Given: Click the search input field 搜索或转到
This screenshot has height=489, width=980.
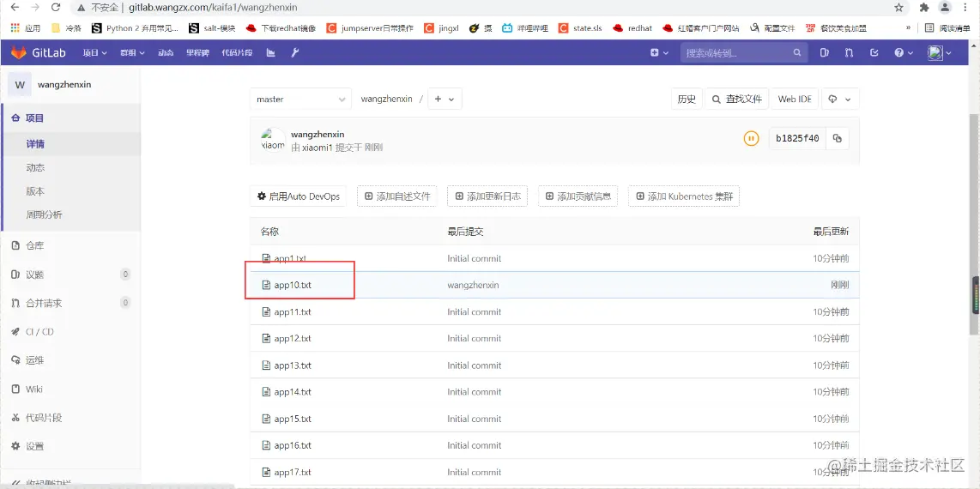Looking at the screenshot, I should (x=743, y=53).
